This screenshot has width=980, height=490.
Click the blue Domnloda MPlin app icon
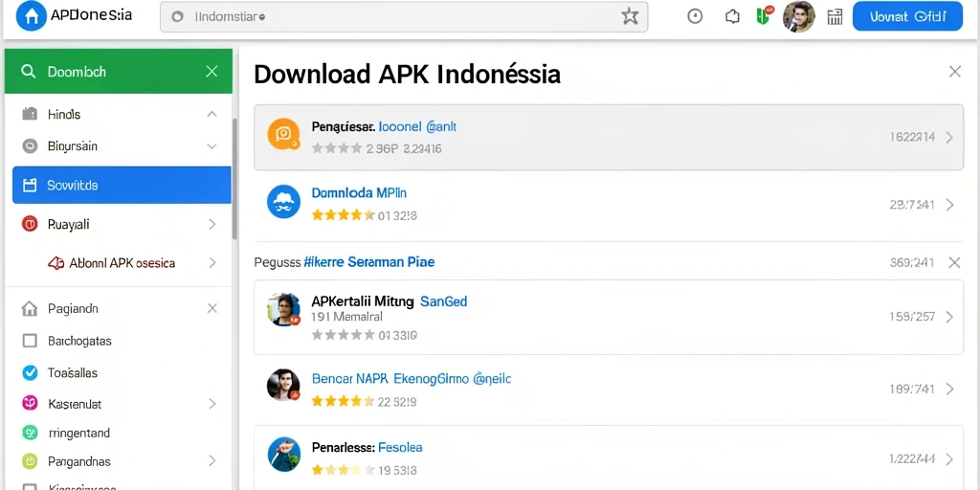[x=283, y=202]
